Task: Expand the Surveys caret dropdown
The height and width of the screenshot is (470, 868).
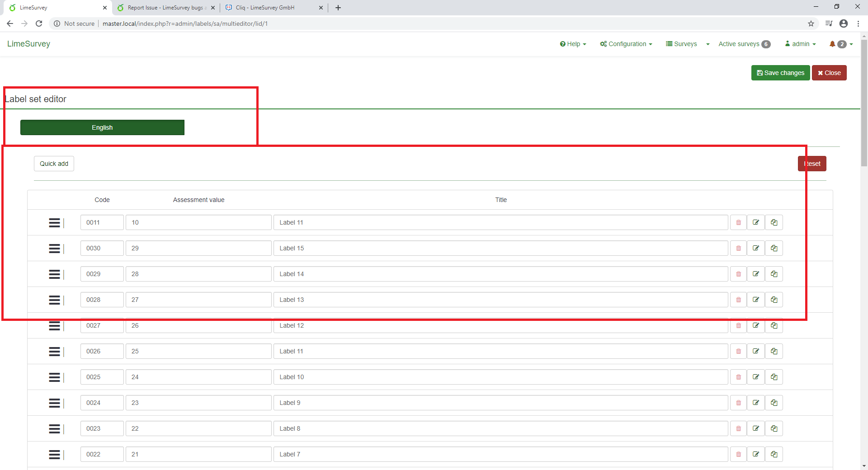Action: (708, 44)
